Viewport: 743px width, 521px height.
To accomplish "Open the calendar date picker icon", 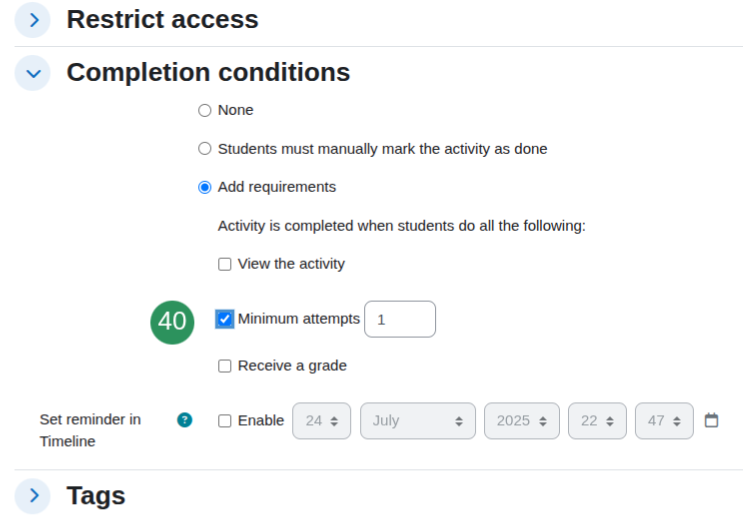I will pos(711,420).
